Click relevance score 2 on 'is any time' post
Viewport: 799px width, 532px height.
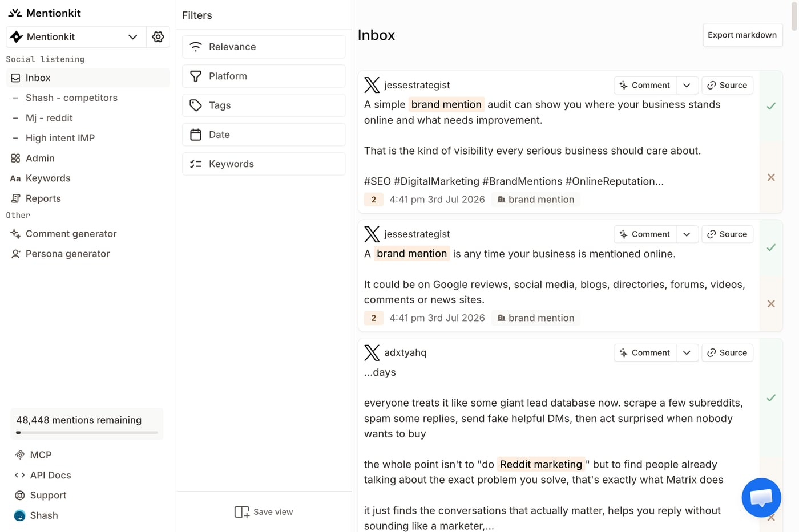[374, 318]
